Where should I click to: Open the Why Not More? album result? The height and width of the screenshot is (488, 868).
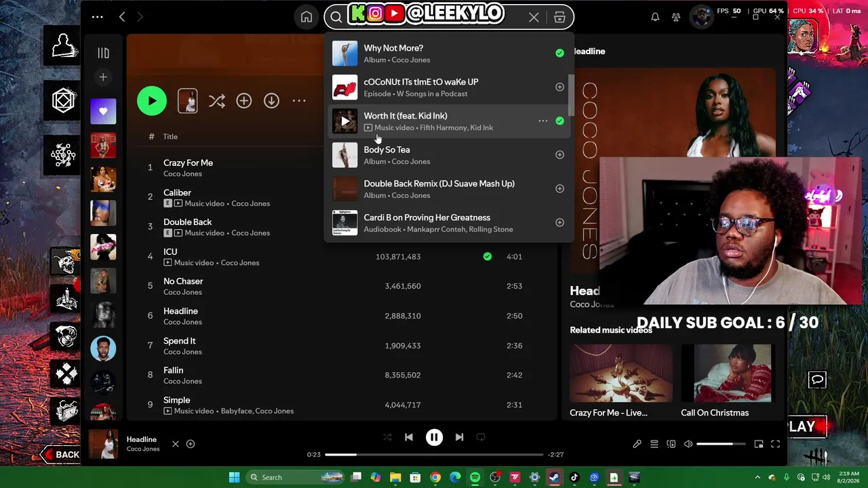click(x=448, y=54)
